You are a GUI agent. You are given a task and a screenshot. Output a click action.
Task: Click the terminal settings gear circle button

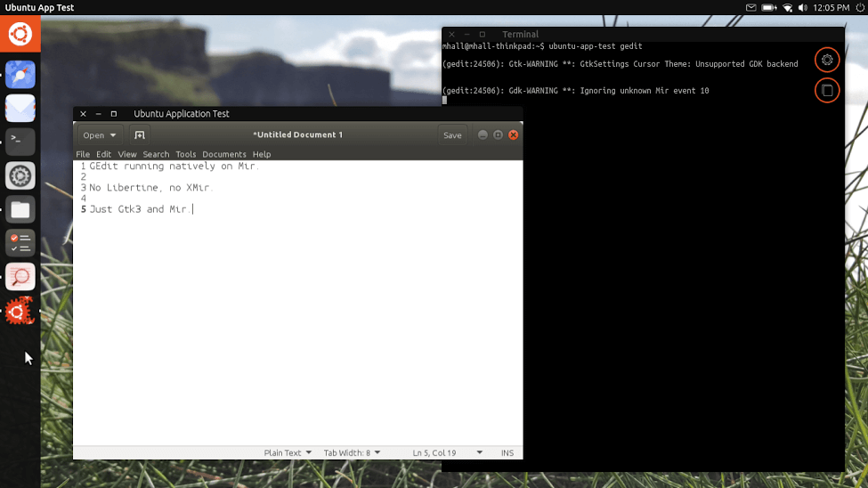tap(827, 60)
